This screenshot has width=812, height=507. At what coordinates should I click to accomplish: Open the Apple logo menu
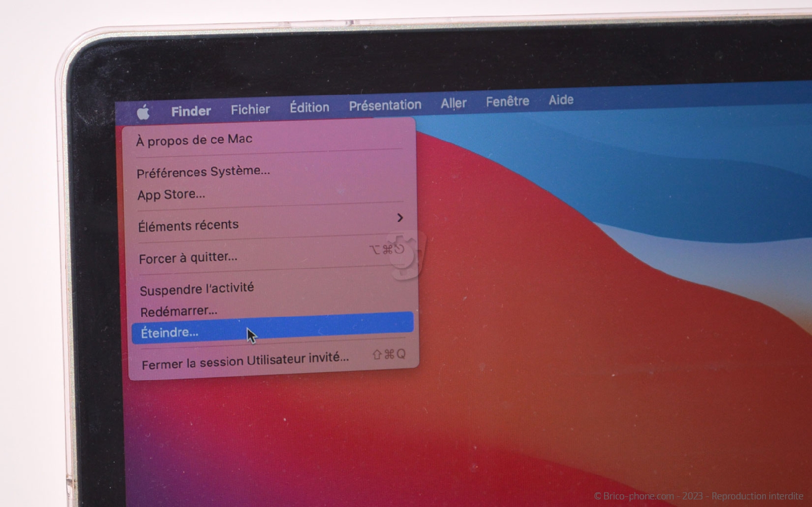pyautogui.click(x=144, y=112)
